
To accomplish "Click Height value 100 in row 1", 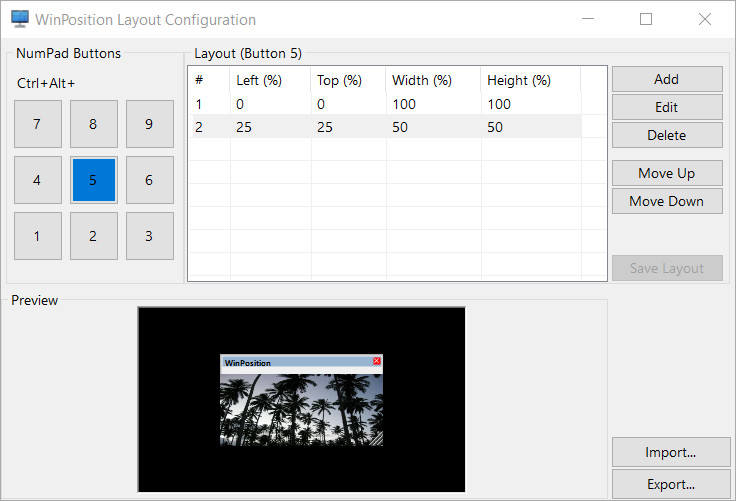I will (x=499, y=104).
